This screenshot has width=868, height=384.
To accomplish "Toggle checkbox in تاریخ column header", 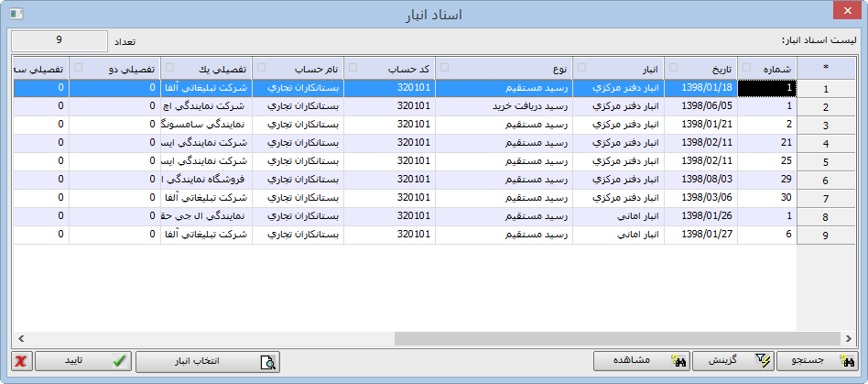I will 673,67.
